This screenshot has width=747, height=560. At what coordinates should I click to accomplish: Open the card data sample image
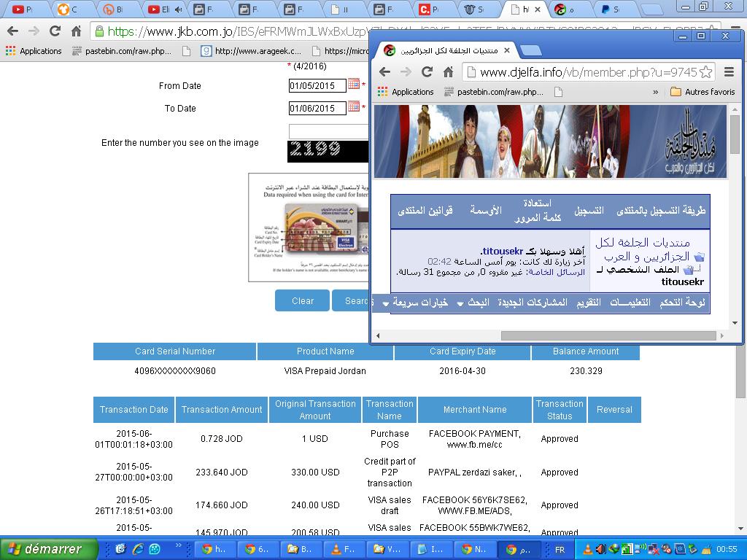tap(309, 227)
